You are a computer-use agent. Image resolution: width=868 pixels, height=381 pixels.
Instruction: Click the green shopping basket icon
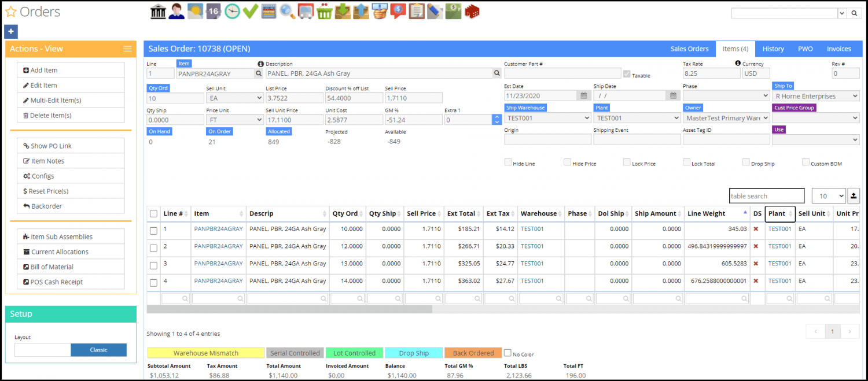coord(324,11)
